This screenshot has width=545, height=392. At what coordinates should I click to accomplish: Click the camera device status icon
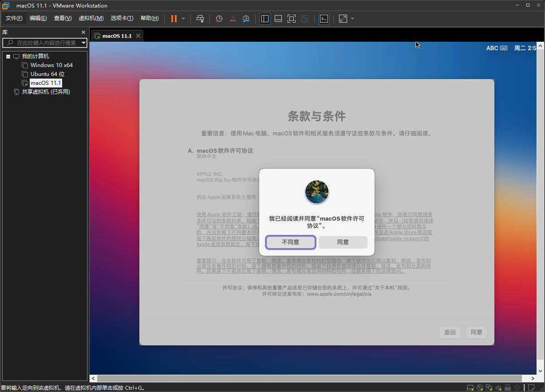point(517,388)
